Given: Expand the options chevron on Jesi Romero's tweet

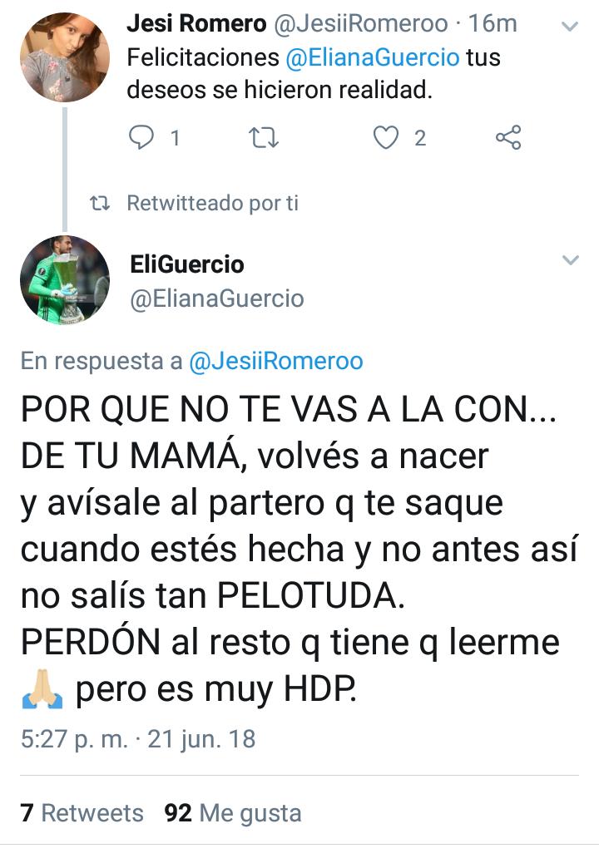Looking at the screenshot, I should [570, 26].
